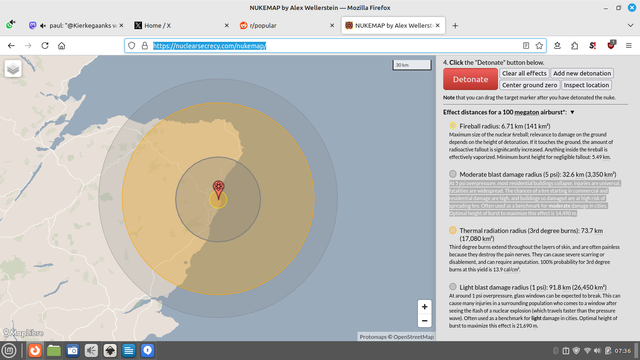This screenshot has width=640, height=360.
Task: Click the moderate blast gray swatch
Action: [453, 174]
